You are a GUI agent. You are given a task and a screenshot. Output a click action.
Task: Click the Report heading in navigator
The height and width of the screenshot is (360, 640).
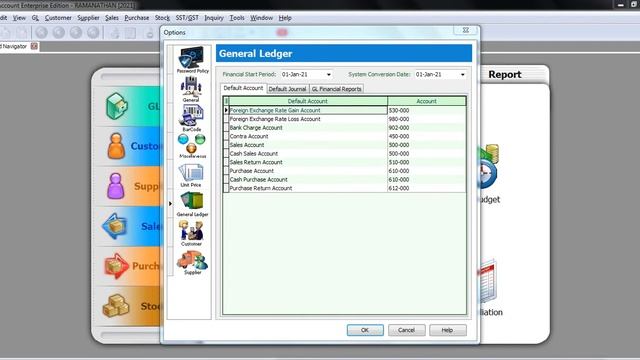coord(504,74)
